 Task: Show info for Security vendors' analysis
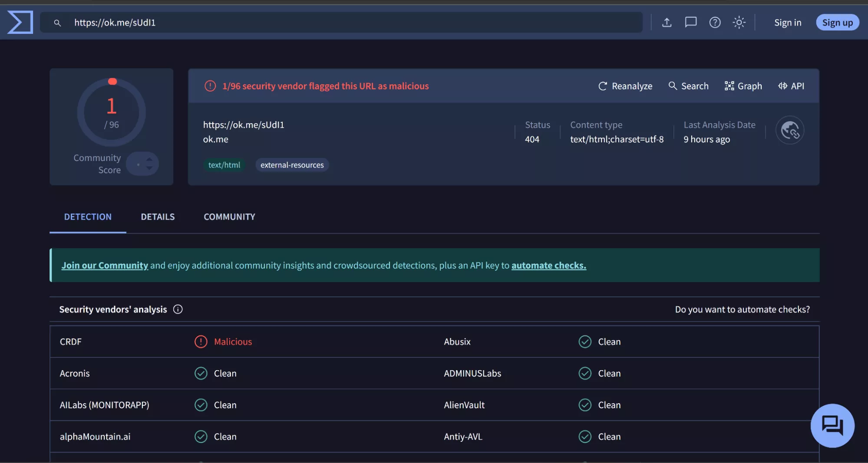178,309
